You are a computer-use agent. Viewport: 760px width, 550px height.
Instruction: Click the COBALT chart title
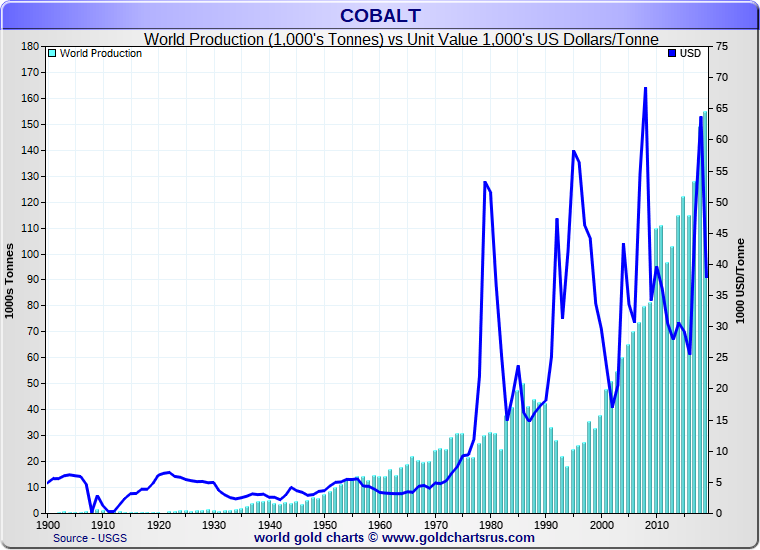[x=380, y=15]
